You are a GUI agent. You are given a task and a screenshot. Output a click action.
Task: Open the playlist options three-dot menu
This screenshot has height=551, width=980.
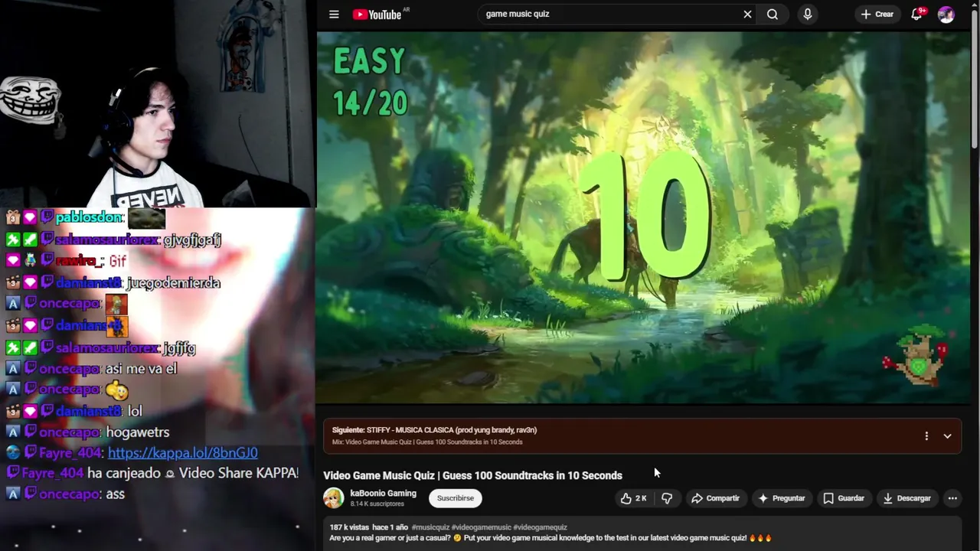tap(926, 436)
